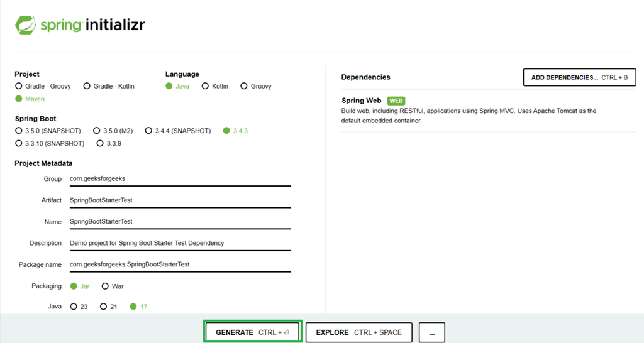Click the Spring Web description text
This screenshot has width=644, height=343.
[x=469, y=116]
